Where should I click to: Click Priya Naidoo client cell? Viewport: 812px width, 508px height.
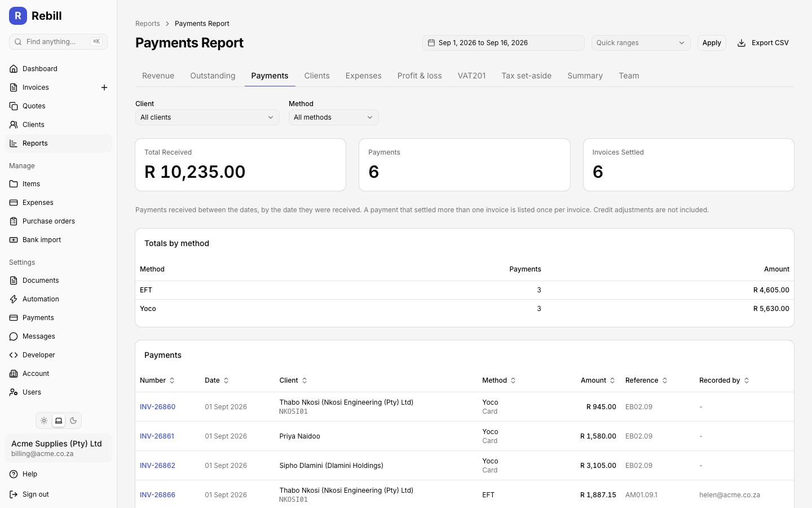(x=299, y=436)
